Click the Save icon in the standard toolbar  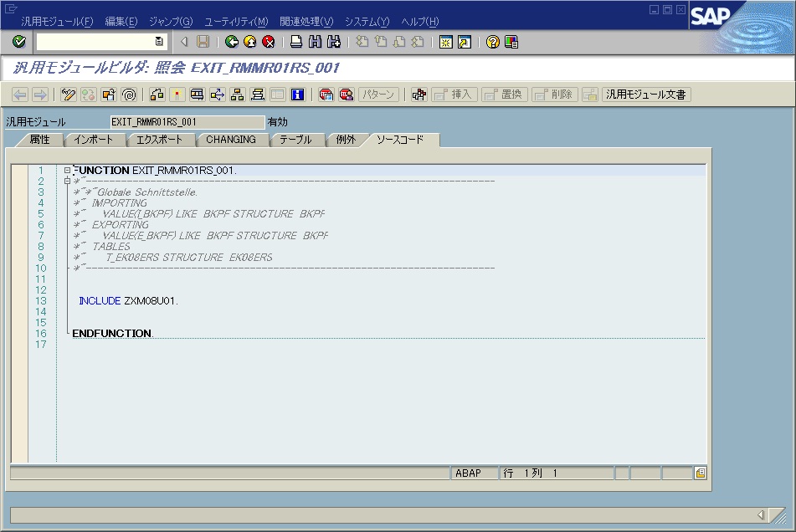click(x=202, y=42)
